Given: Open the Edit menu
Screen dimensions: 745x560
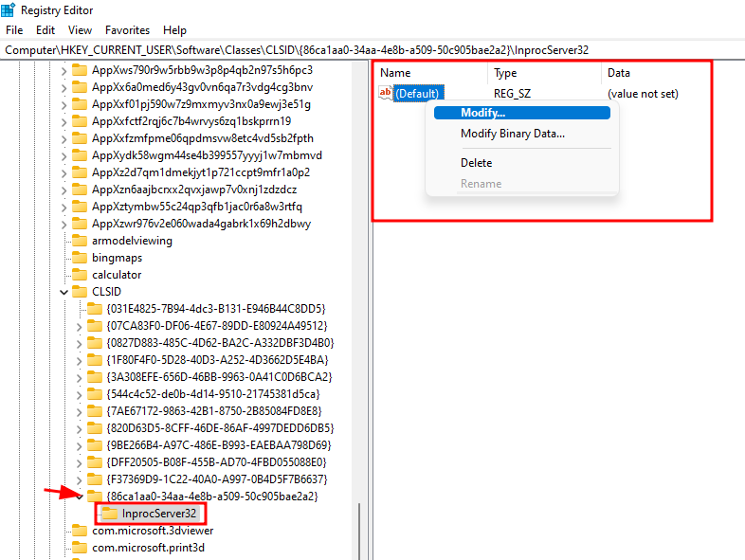Looking at the screenshot, I should coord(45,30).
